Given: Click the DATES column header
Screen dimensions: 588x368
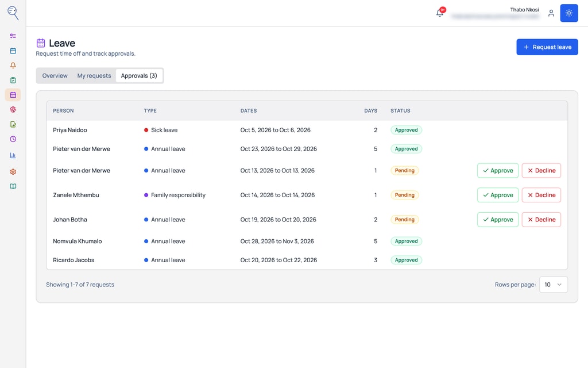Looking at the screenshot, I should point(249,111).
